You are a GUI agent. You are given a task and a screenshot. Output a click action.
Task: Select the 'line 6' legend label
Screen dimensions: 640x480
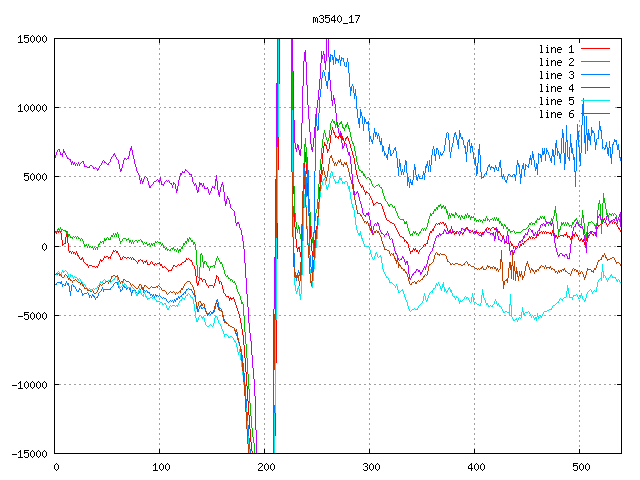click(x=556, y=114)
